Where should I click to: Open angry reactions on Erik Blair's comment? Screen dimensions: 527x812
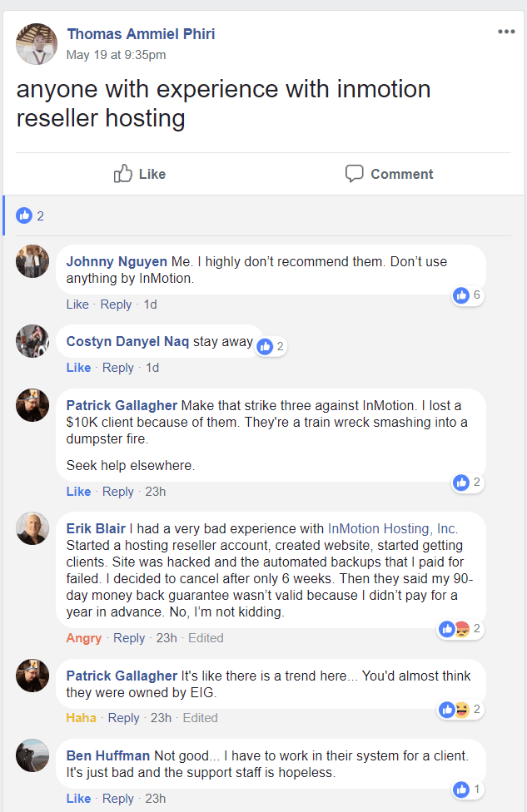pyautogui.click(x=460, y=629)
